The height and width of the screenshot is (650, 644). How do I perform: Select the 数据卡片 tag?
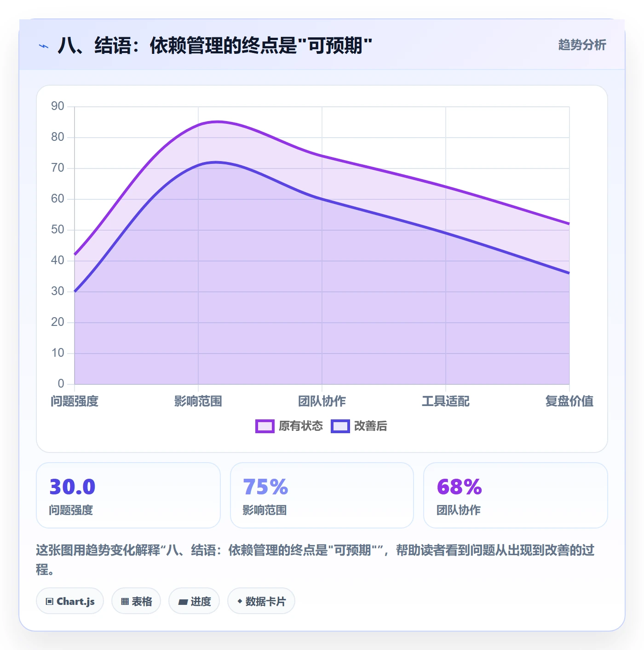[261, 601]
